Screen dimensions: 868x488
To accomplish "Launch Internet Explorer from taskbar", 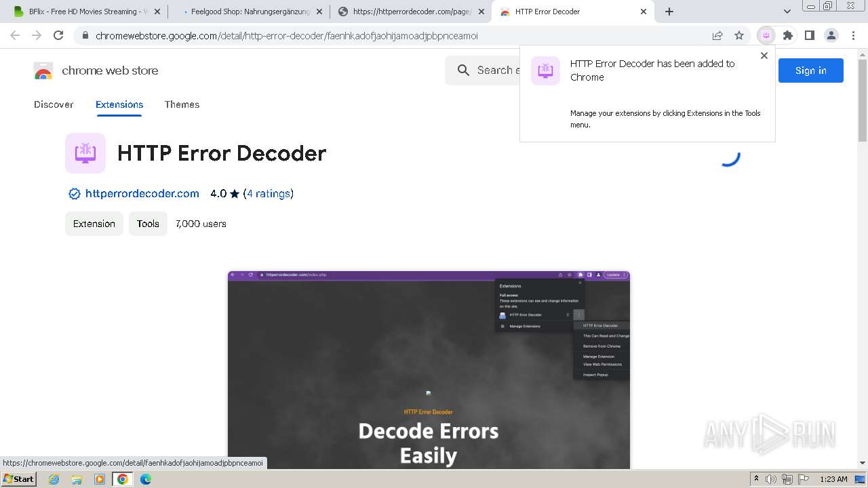I will 54,479.
